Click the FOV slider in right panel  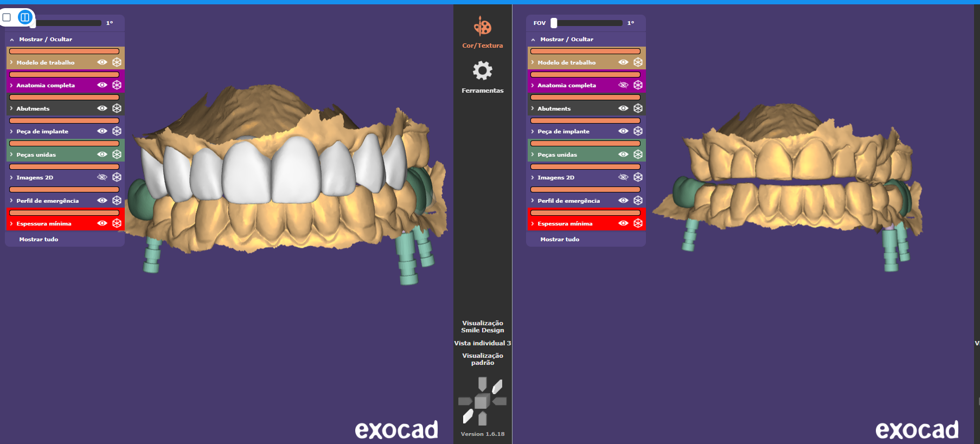pyautogui.click(x=554, y=23)
